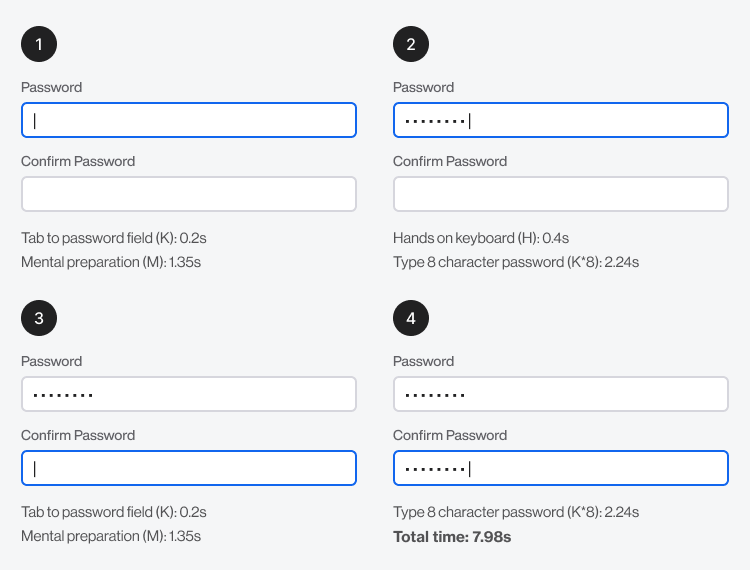
Task: Click Tab to password field text in step 3
Action: click(x=113, y=512)
